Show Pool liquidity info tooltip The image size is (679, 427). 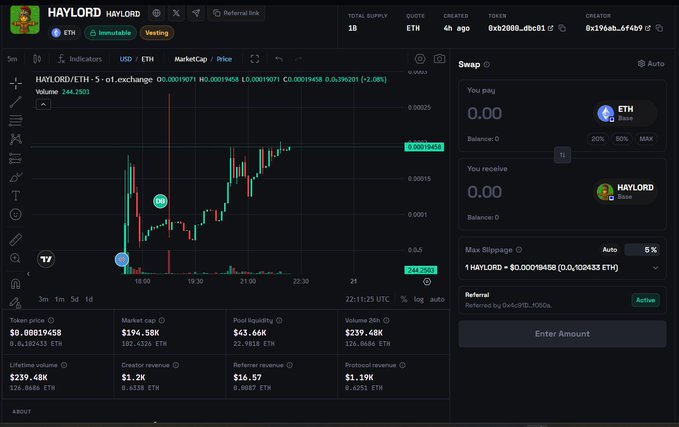pyautogui.click(x=279, y=320)
